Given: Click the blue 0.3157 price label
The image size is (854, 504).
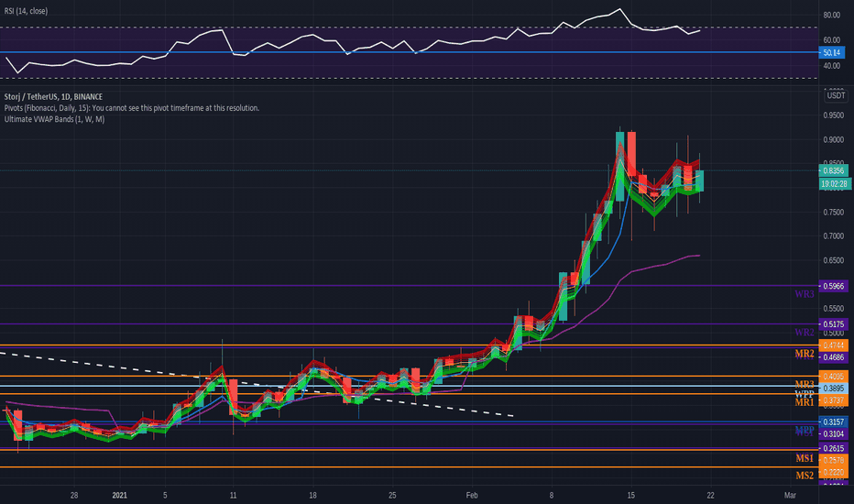Looking at the screenshot, I should (x=833, y=422).
